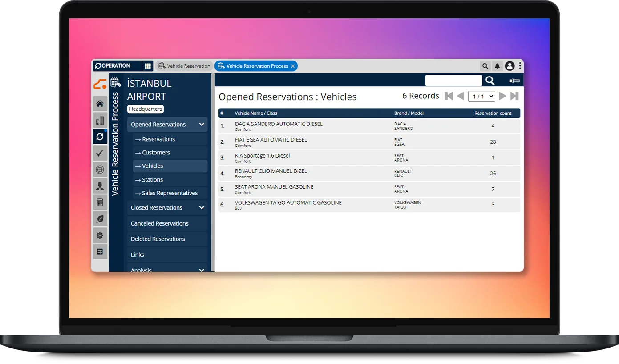Image resolution: width=619 pixels, height=364 pixels.
Task: Click the search input field in header
Action: pos(453,81)
